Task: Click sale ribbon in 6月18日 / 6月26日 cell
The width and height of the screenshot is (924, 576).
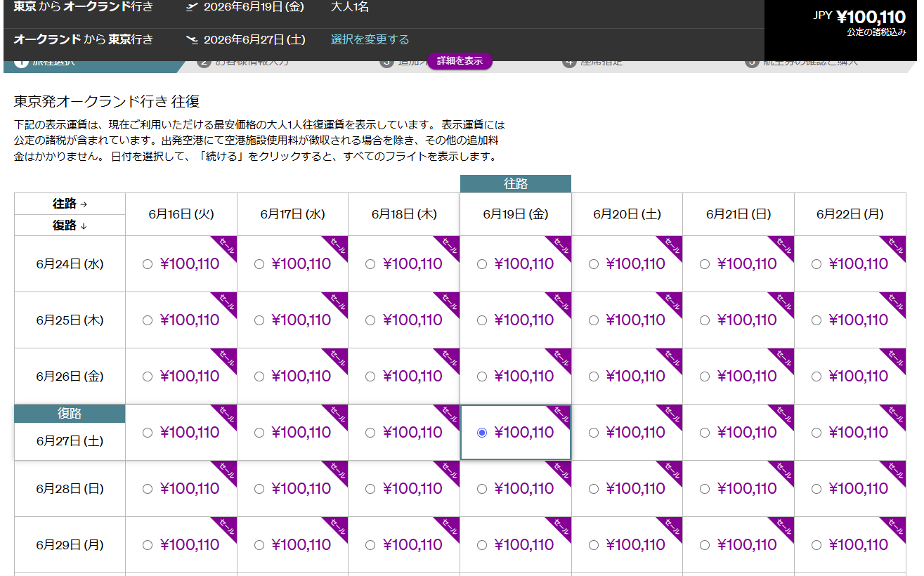Action: click(x=449, y=360)
